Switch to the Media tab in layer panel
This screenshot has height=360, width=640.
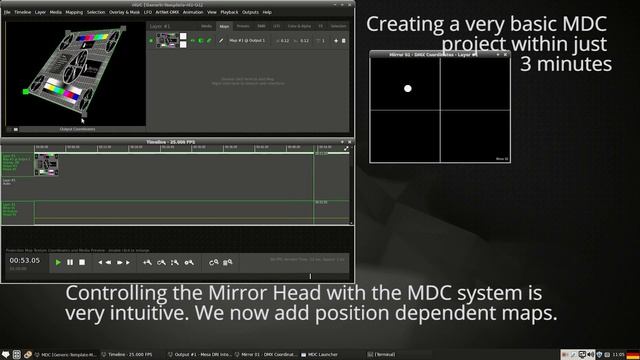[207, 26]
